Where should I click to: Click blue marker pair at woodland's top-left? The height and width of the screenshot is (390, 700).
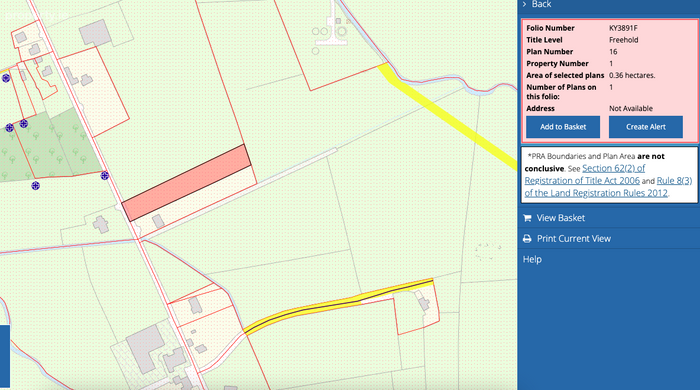[17, 126]
